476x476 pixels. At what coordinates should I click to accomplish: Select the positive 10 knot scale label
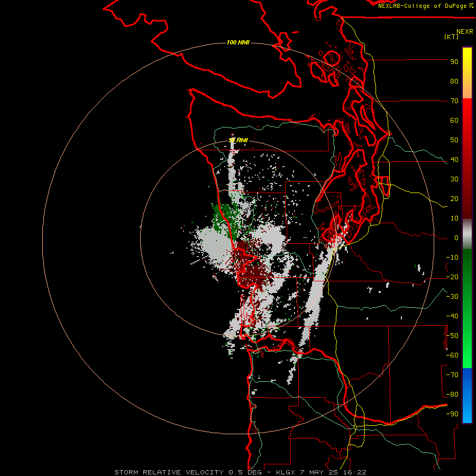[x=454, y=218]
